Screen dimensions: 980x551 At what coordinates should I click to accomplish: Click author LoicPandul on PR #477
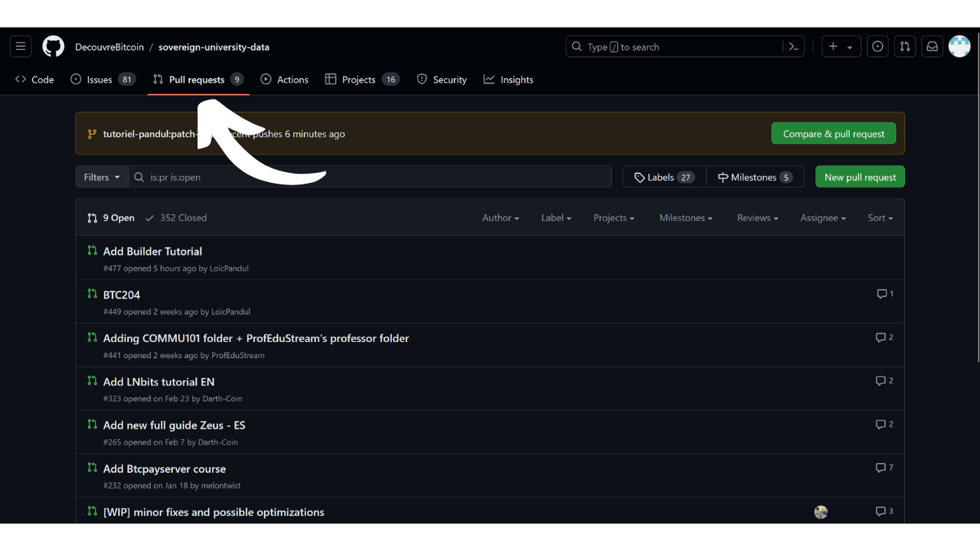229,269
